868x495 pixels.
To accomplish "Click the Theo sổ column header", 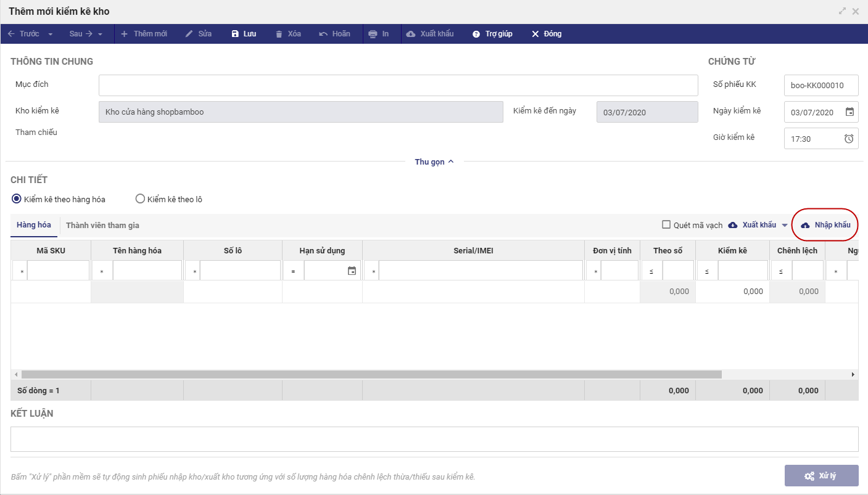I will (x=668, y=250).
